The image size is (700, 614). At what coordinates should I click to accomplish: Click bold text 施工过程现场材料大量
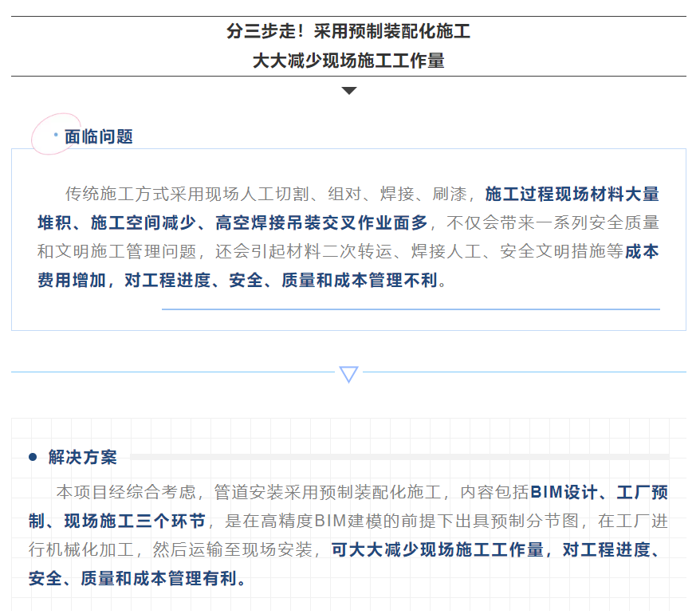pyautogui.click(x=572, y=194)
